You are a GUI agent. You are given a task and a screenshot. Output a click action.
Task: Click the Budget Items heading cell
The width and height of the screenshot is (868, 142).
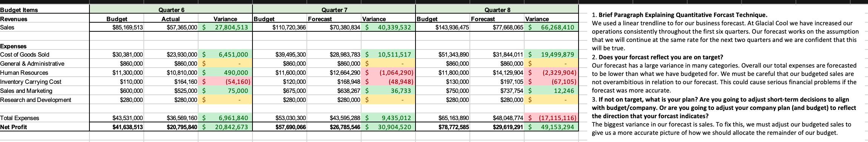(x=45, y=10)
